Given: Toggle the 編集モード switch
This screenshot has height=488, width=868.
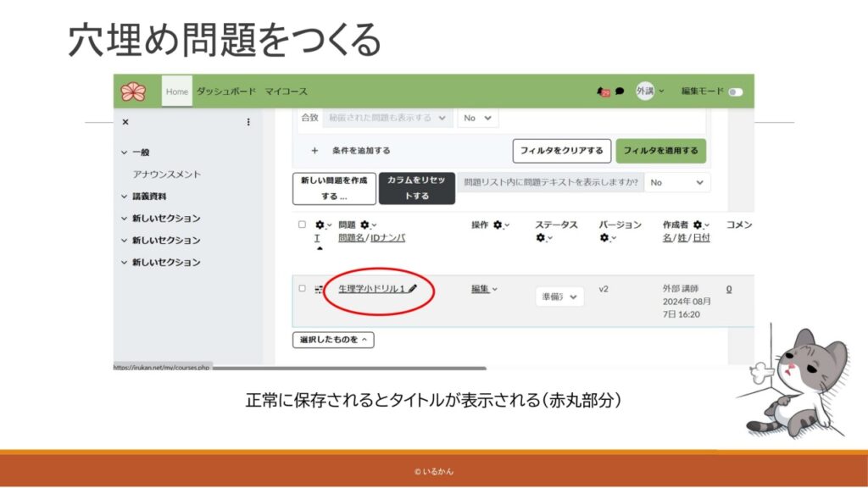Looking at the screenshot, I should 734,91.
